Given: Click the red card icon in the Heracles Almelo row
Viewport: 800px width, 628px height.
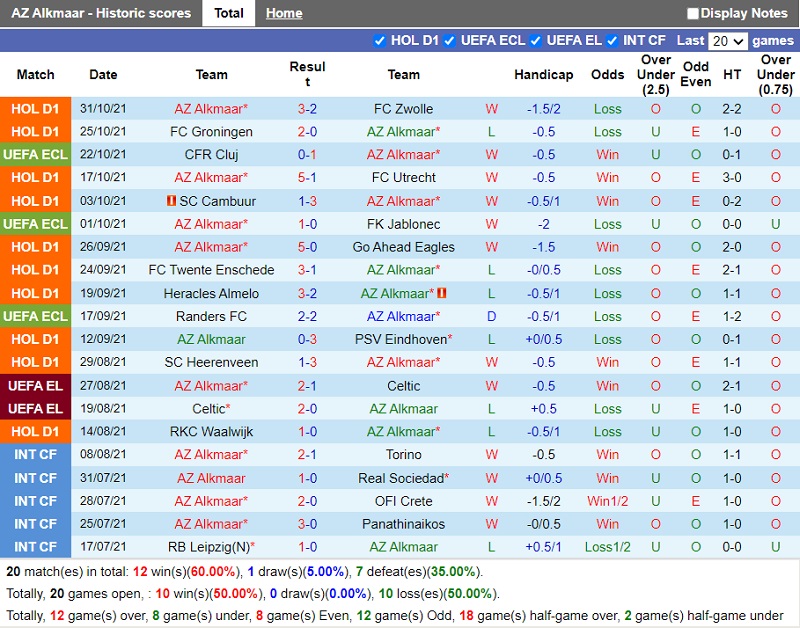Looking at the screenshot, I should (x=441, y=293).
